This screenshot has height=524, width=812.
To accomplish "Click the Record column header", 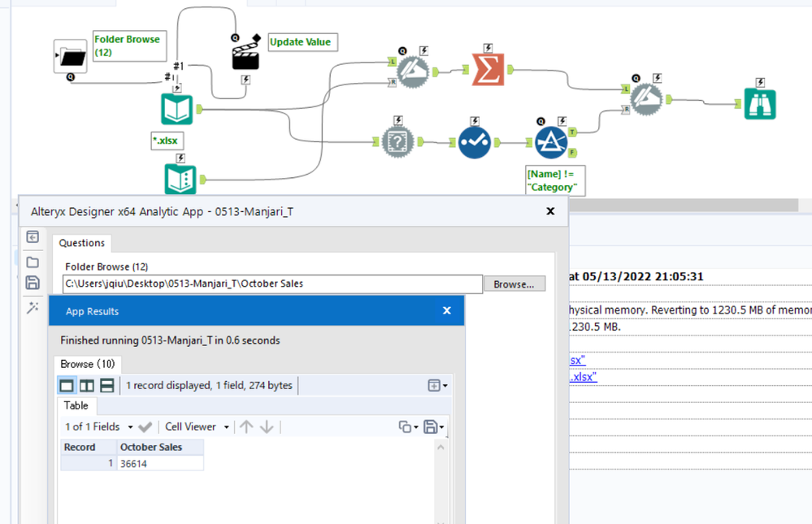I will 89,447.
